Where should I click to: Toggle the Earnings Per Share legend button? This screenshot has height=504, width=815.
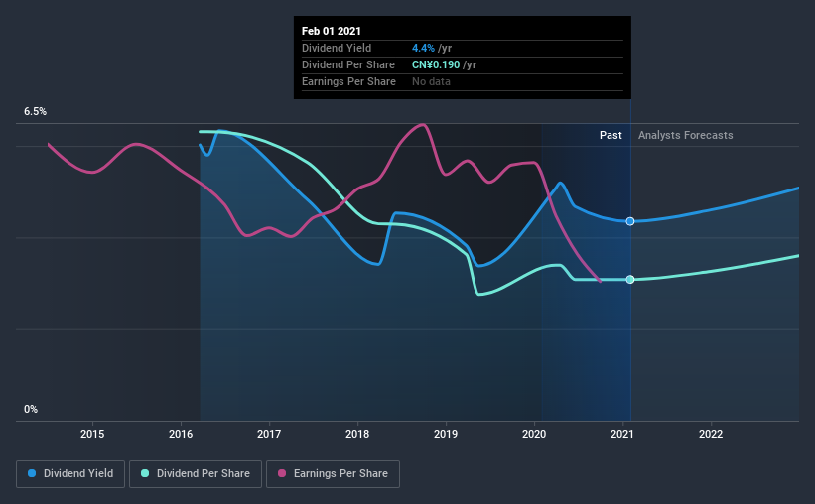[334, 474]
